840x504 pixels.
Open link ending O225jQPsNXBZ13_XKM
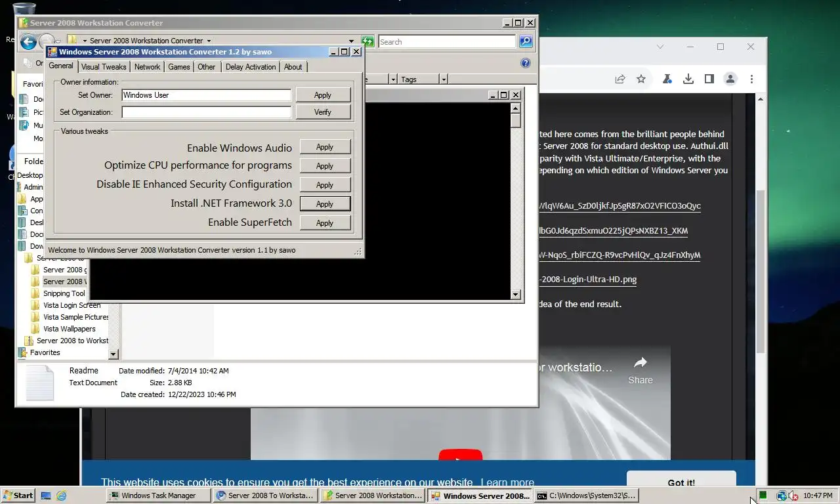pos(614,230)
